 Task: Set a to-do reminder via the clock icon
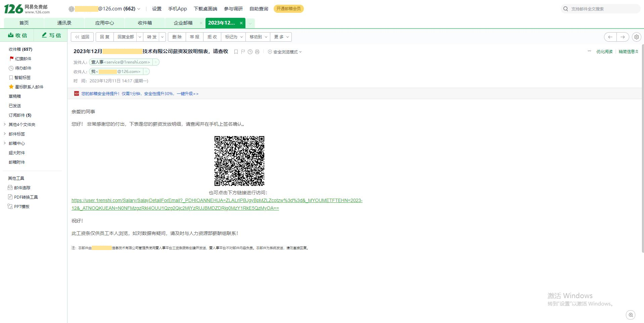pyautogui.click(x=250, y=52)
